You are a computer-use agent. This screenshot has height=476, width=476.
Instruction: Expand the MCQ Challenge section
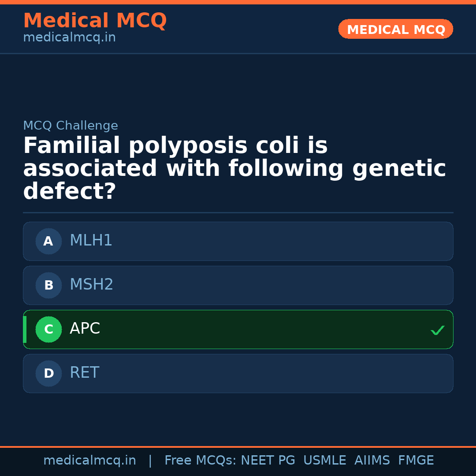pos(71,125)
